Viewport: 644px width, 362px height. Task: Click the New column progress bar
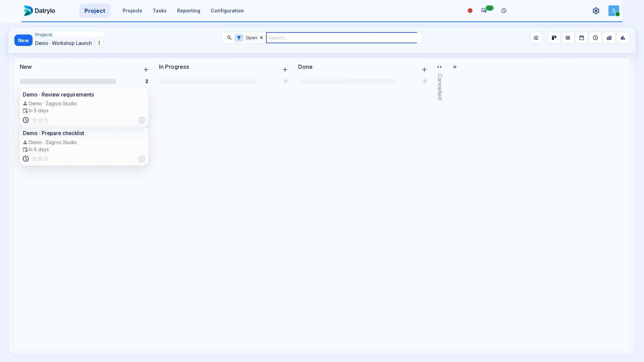[x=68, y=81]
